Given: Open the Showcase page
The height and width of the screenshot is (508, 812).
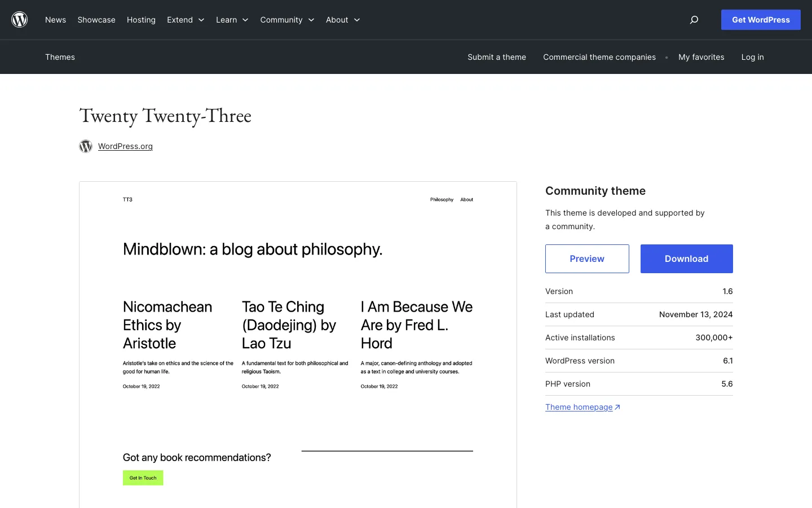Looking at the screenshot, I should click(x=96, y=20).
